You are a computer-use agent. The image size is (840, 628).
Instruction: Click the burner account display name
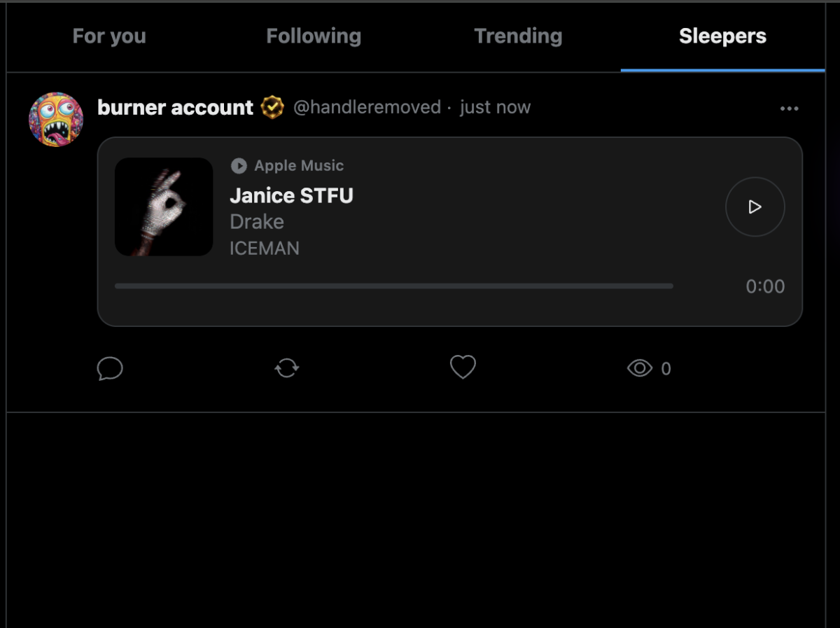(x=175, y=108)
